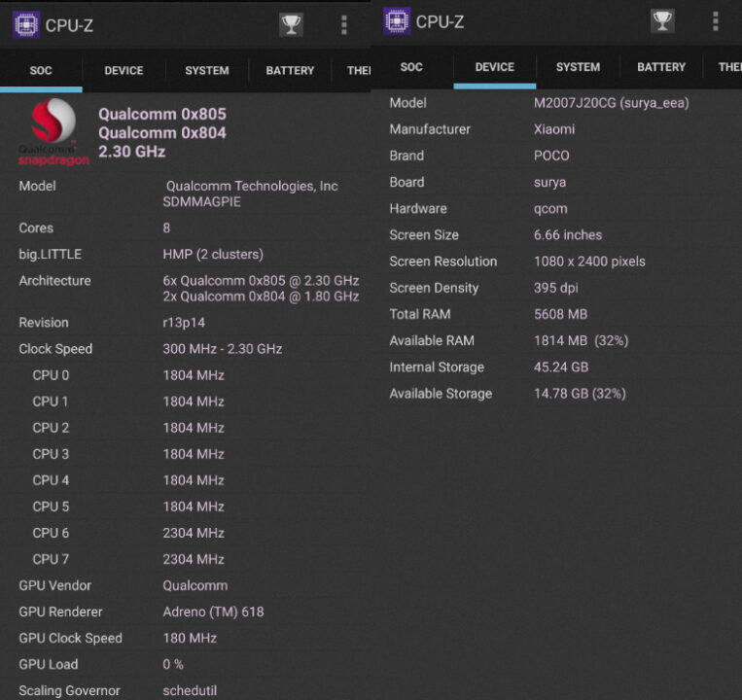
Task: Select the CPU 4 row
Action: (186, 480)
